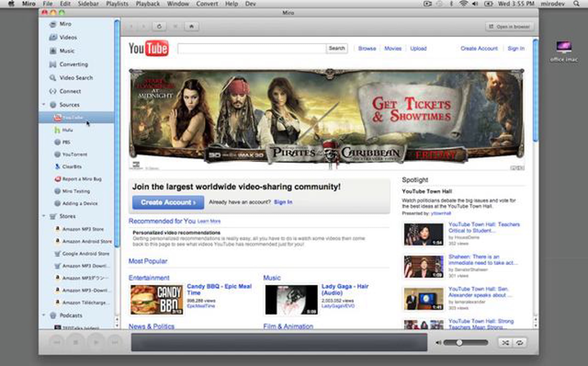Viewport: 588px width, 366px height.
Task: Open the Playback menu
Action: [x=148, y=4]
